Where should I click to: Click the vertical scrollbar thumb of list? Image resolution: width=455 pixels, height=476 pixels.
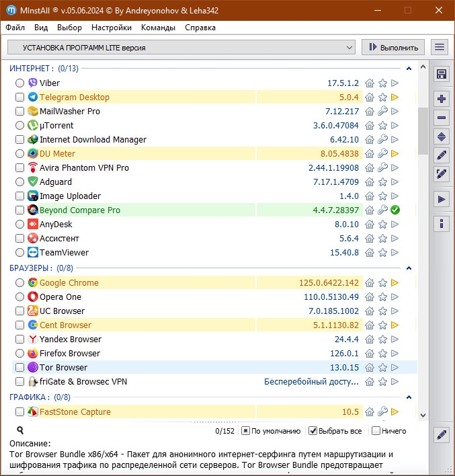click(423, 131)
